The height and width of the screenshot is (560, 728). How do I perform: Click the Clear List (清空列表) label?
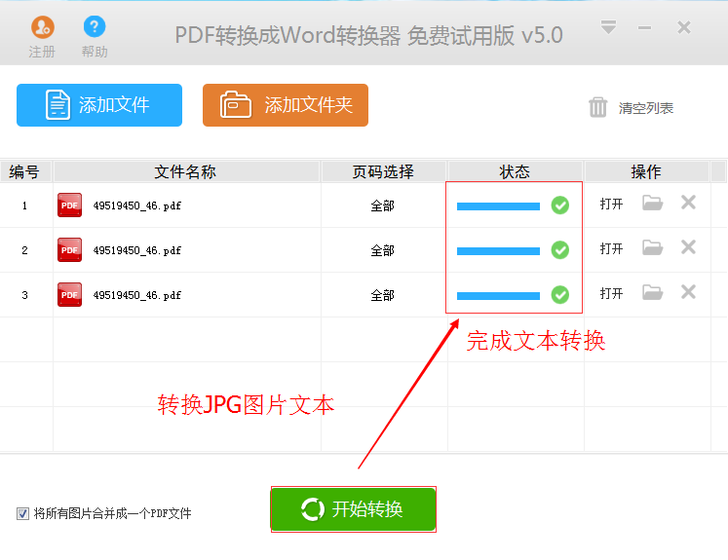(x=646, y=108)
